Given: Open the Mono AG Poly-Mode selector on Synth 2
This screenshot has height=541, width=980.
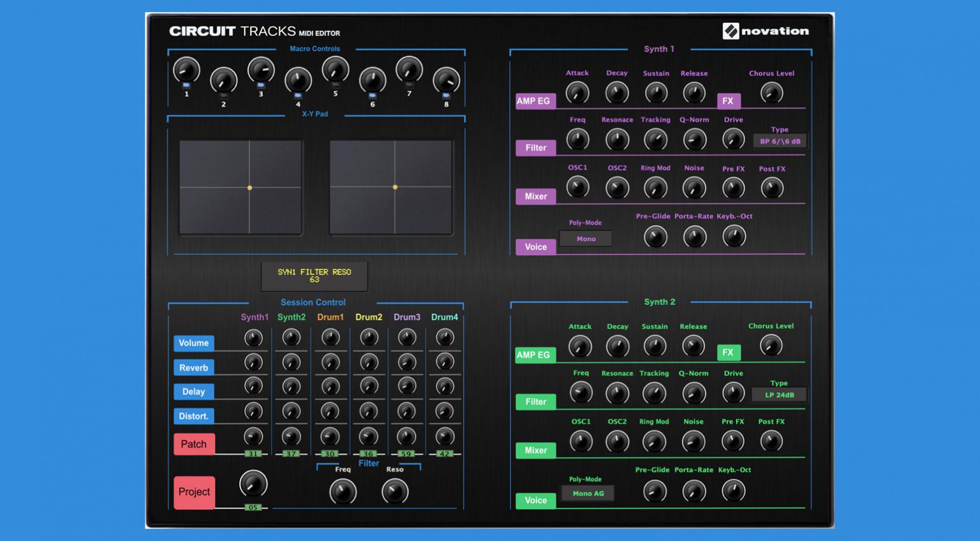Looking at the screenshot, I should tap(587, 493).
